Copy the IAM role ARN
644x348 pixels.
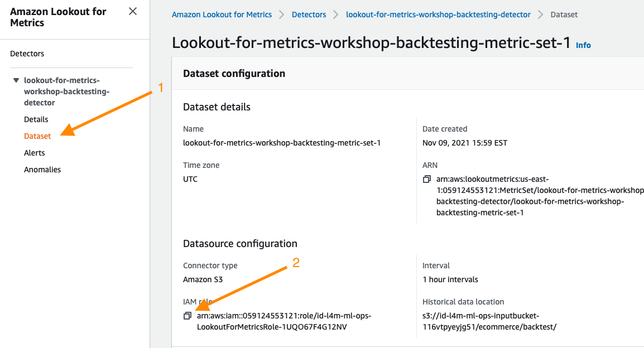pos(188,316)
